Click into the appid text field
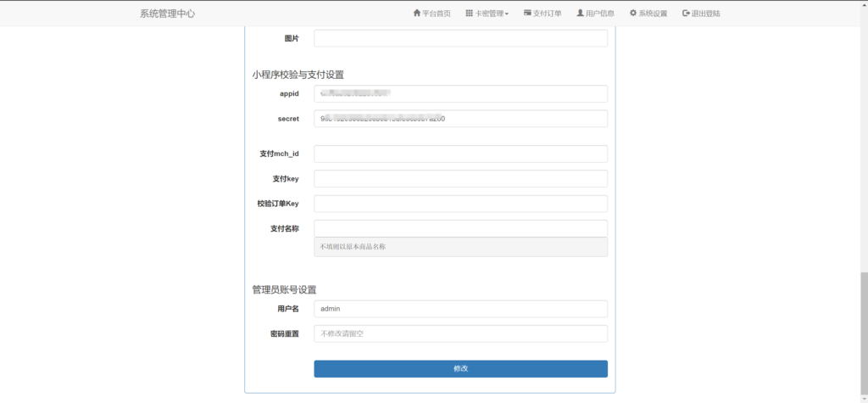 pos(460,93)
